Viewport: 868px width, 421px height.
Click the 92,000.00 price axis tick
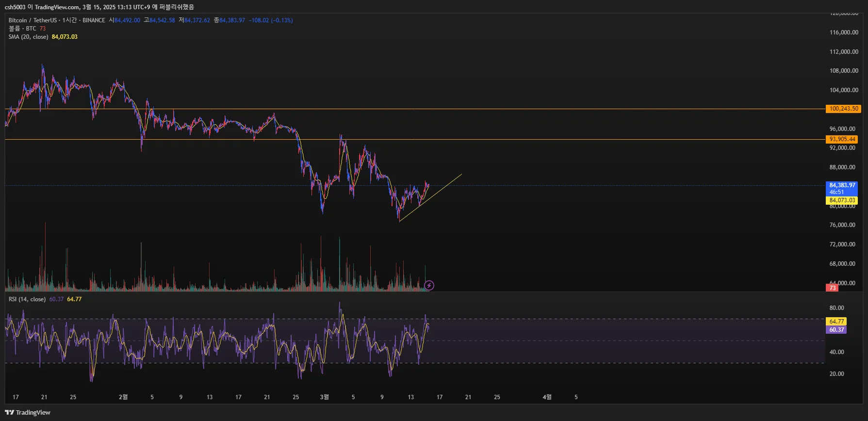842,148
